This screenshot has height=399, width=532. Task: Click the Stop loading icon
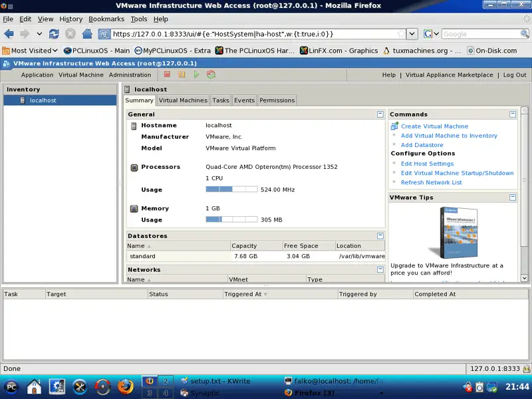click(x=70, y=34)
